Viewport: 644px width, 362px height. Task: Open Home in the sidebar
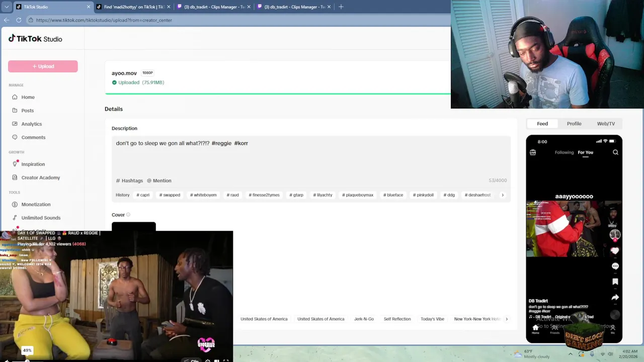point(28,97)
